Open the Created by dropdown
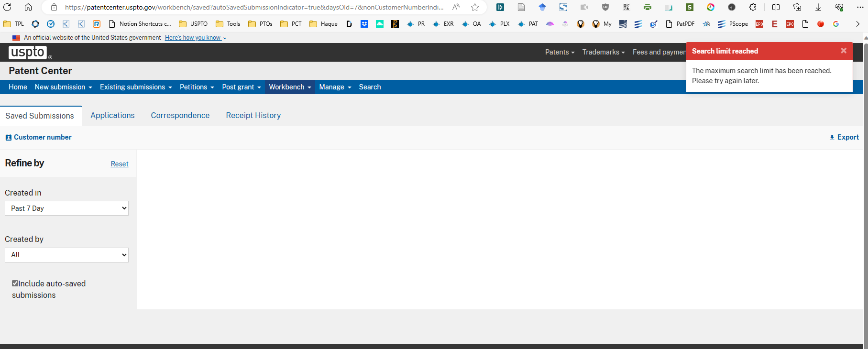Screen dimensions: 868x349 point(66,255)
